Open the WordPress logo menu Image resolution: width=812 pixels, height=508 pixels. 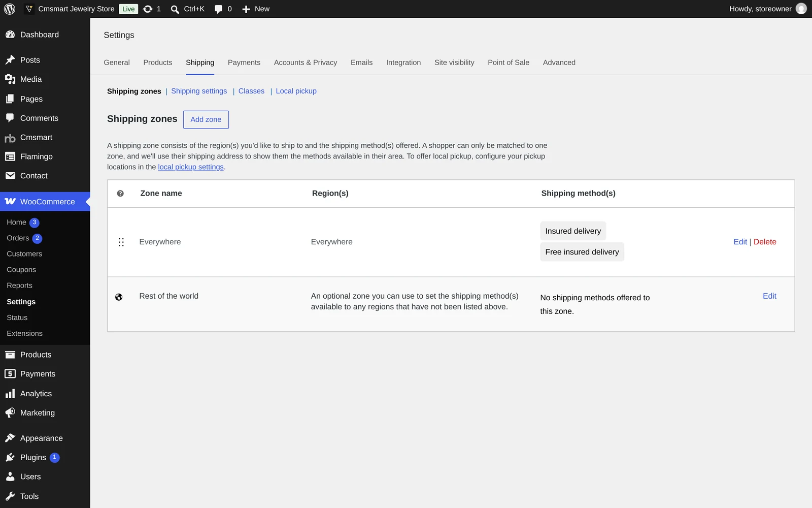click(10, 9)
